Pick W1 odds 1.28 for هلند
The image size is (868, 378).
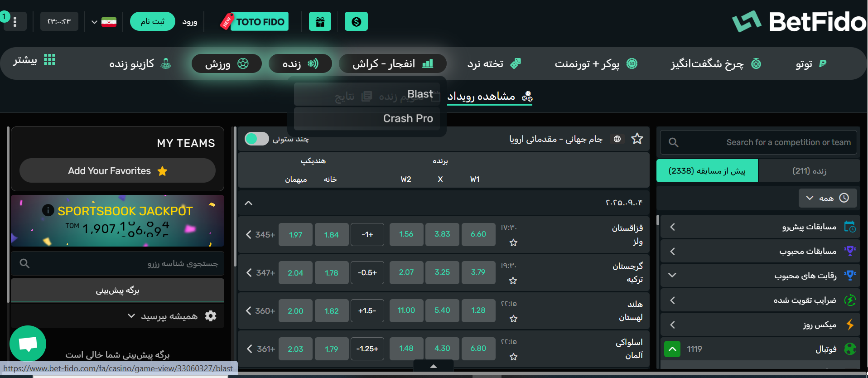click(x=478, y=310)
